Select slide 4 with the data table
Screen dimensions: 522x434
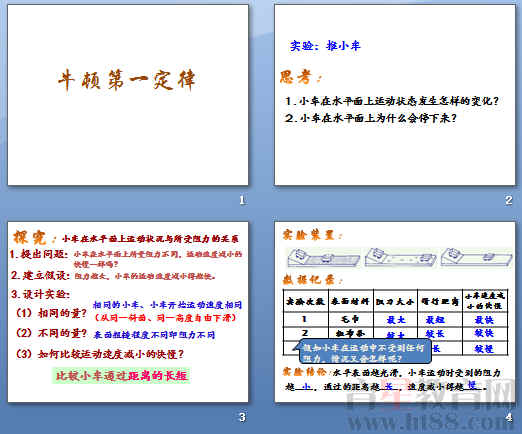tap(395, 312)
